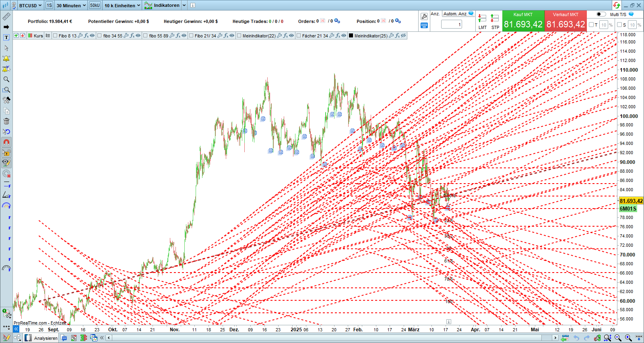
Task: Place a STP stop order
Action: coord(495,22)
